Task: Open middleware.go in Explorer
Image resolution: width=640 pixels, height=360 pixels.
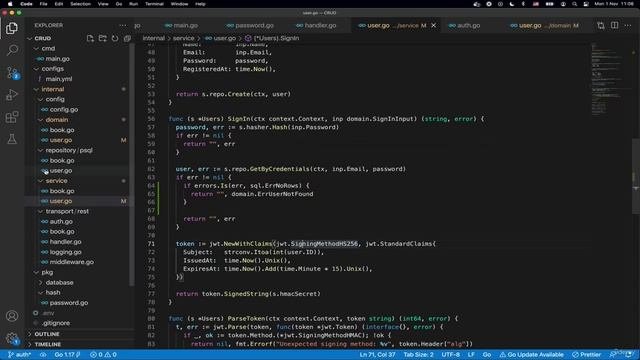Action: [x=71, y=262]
